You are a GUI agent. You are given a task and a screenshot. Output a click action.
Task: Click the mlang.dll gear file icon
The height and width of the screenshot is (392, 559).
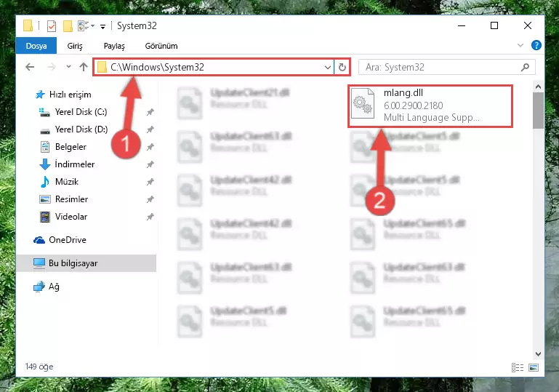(x=363, y=103)
